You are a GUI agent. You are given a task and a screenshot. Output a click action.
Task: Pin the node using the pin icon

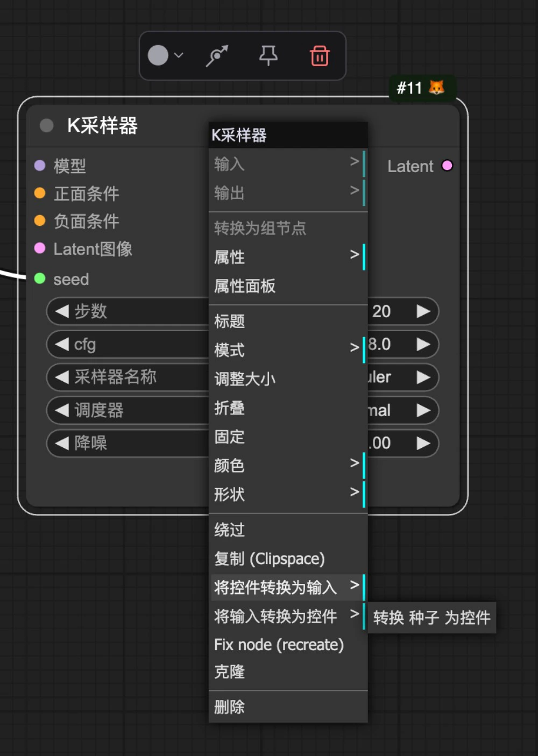point(268,55)
